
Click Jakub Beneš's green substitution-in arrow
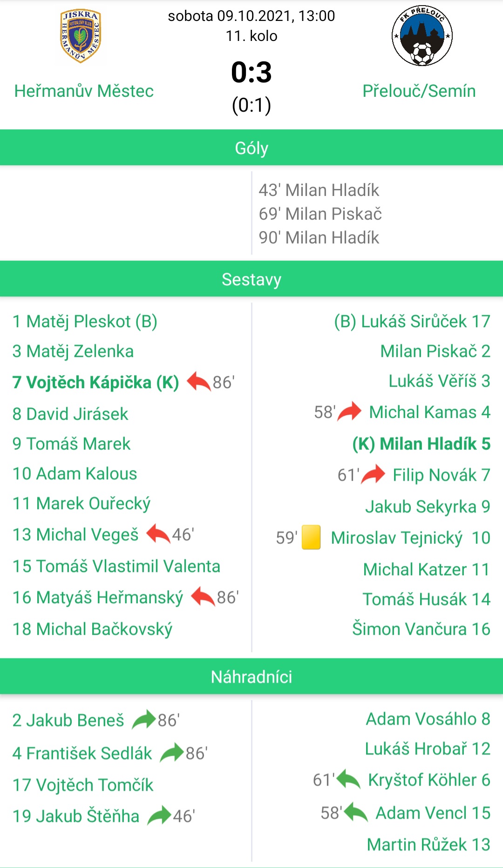pyautogui.click(x=144, y=720)
